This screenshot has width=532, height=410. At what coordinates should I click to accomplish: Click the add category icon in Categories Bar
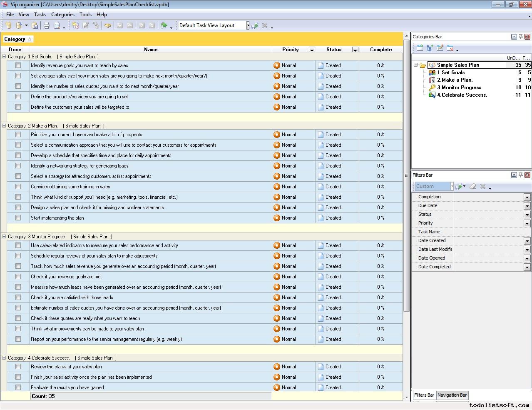[x=420, y=48]
